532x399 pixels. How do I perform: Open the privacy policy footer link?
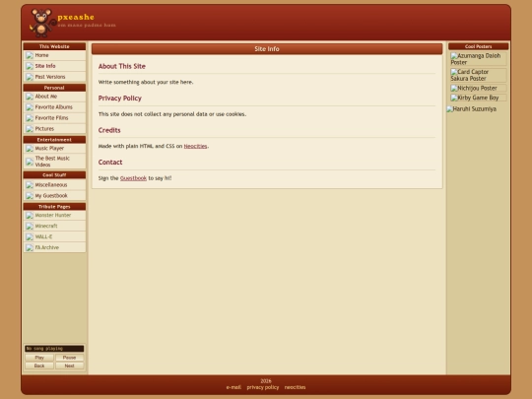pos(263,387)
